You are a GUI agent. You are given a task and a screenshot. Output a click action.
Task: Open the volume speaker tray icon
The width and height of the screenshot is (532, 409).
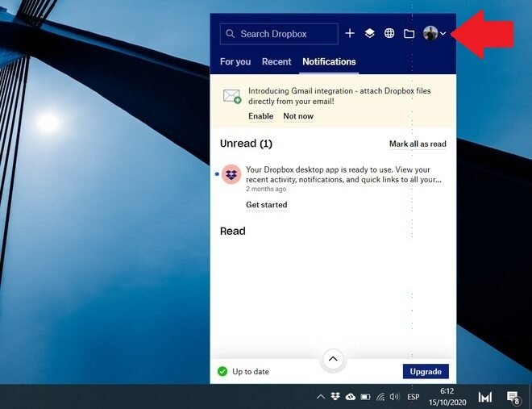coord(394,396)
